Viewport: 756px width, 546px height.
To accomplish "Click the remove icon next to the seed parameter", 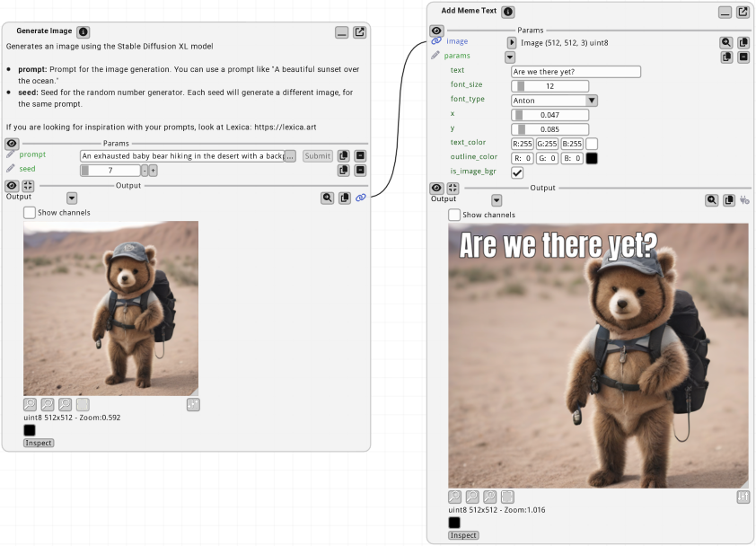I will click(x=361, y=169).
